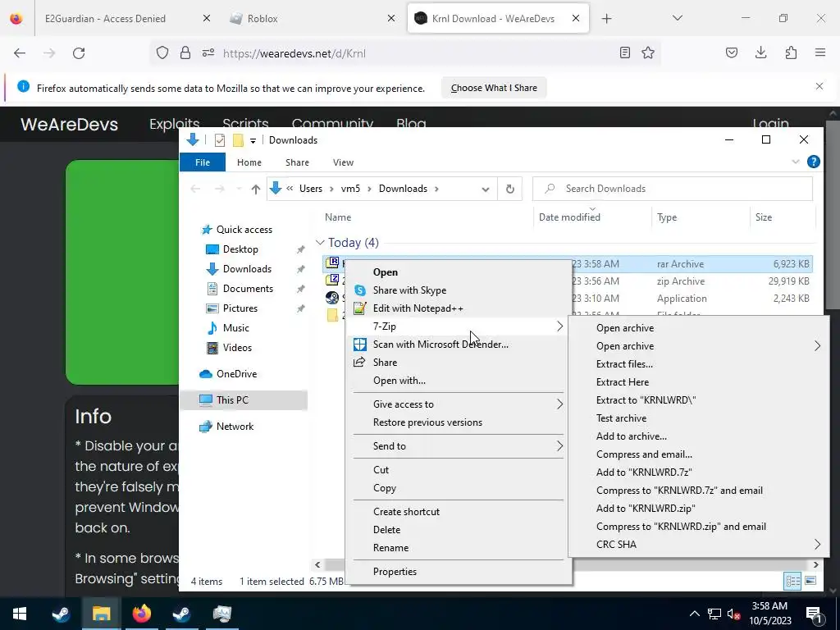840x630 pixels.
Task: Click site padlock security icon
Action: [x=185, y=52]
